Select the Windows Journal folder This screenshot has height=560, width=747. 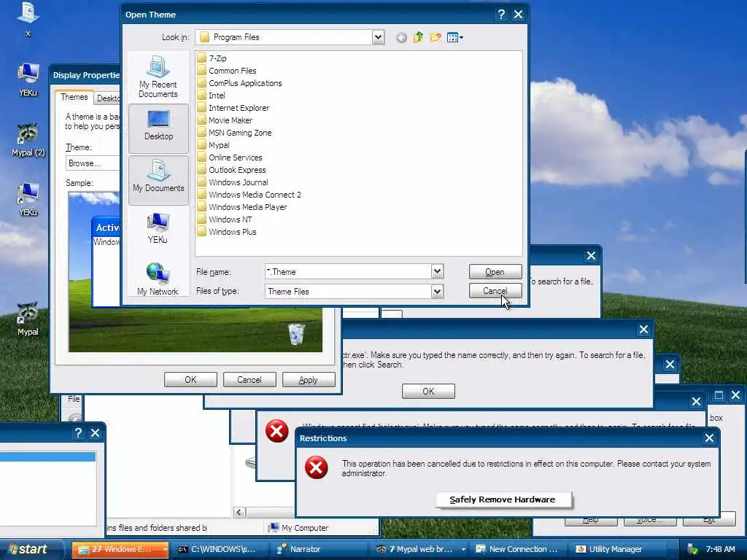coord(233,182)
